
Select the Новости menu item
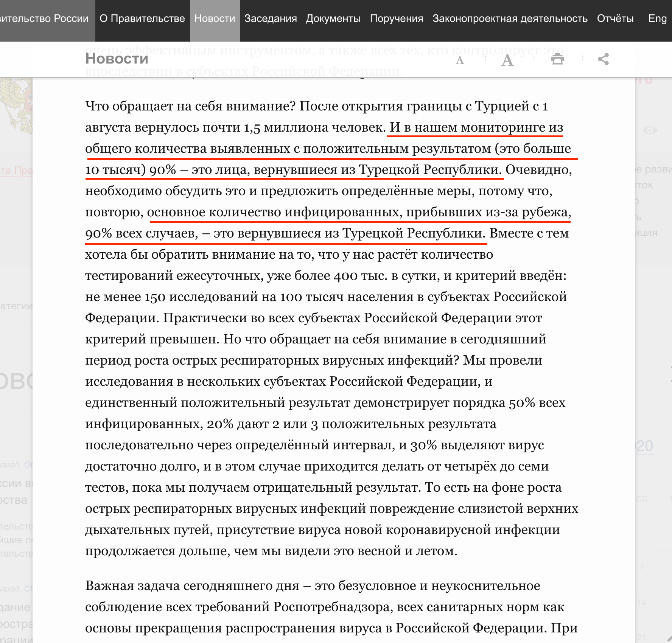214,18
